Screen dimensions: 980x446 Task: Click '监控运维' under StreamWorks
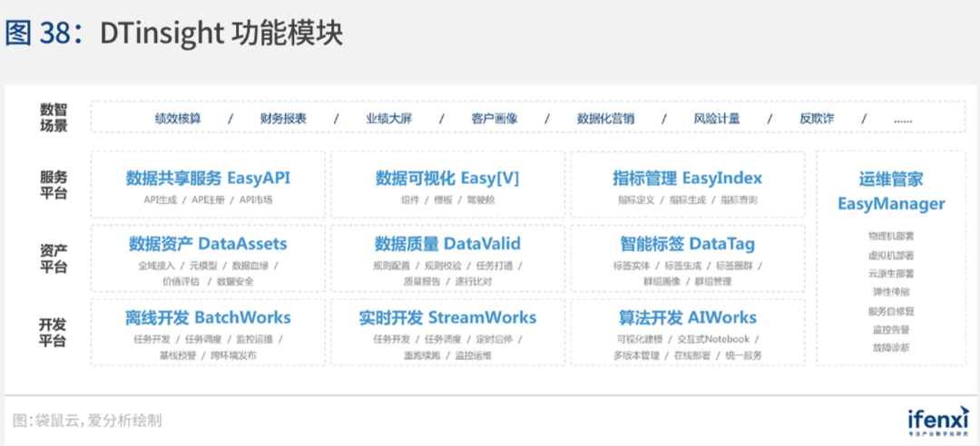point(473,355)
